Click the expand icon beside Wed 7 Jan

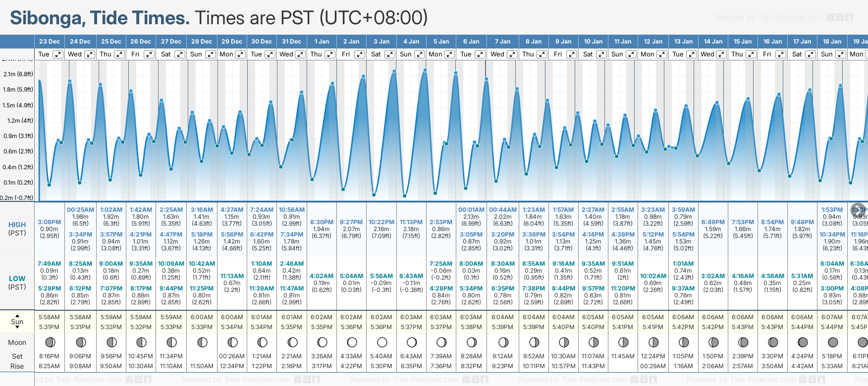(x=512, y=54)
